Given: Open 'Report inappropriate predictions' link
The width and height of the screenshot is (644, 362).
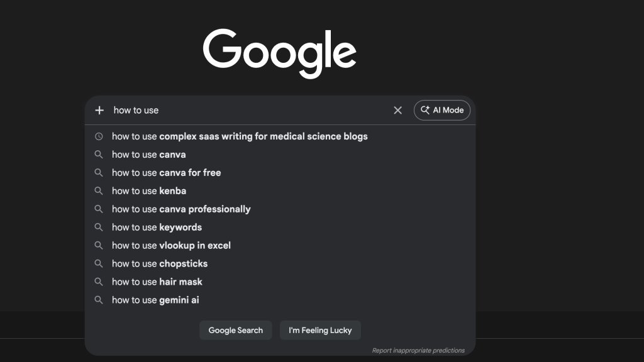Looking at the screenshot, I should coord(419,350).
